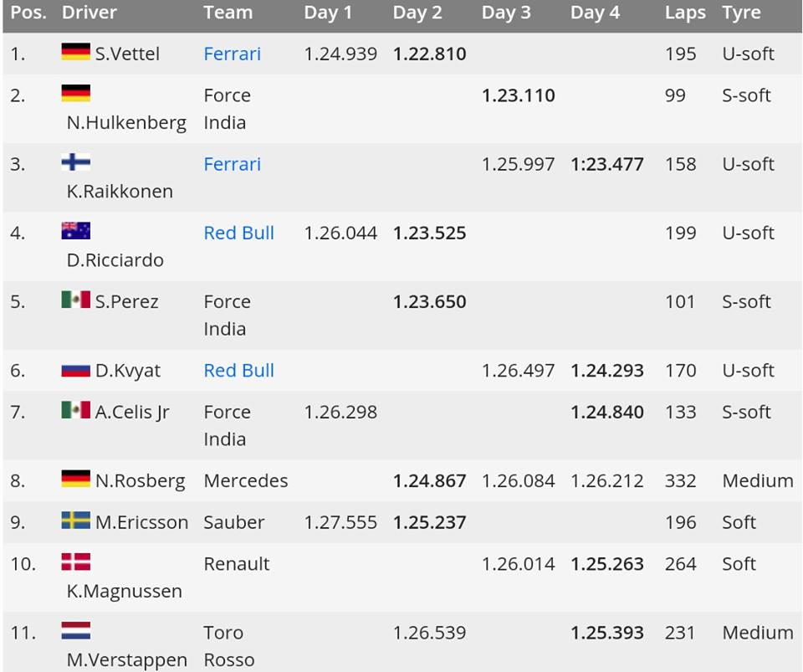Click the Driver column header
Image resolution: width=803 pixels, height=672 pixels.
[x=89, y=13]
